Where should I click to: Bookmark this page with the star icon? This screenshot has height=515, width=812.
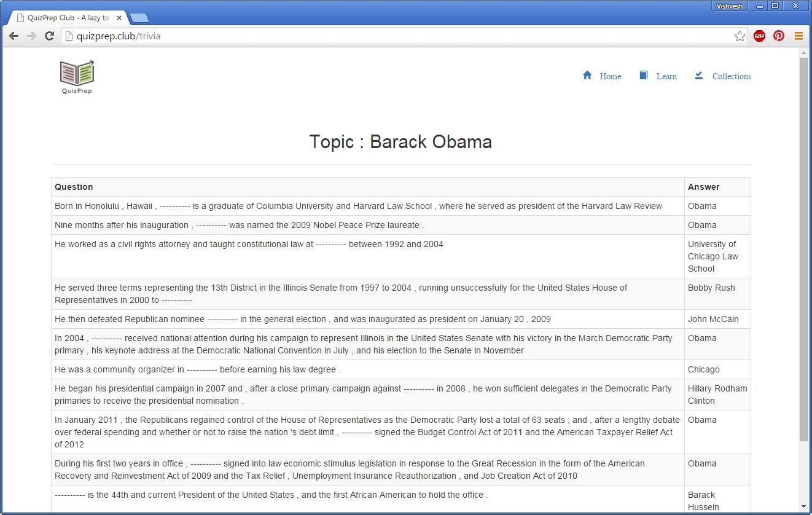coord(740,36)
